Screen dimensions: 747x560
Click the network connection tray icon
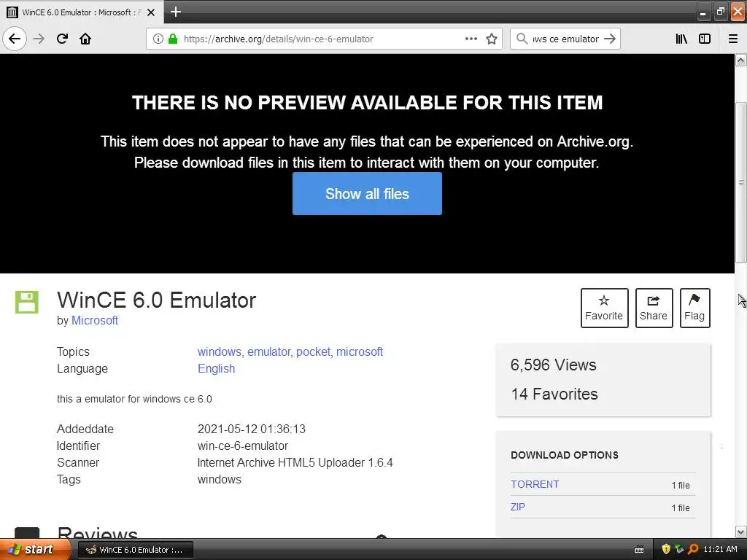point(679,550)
